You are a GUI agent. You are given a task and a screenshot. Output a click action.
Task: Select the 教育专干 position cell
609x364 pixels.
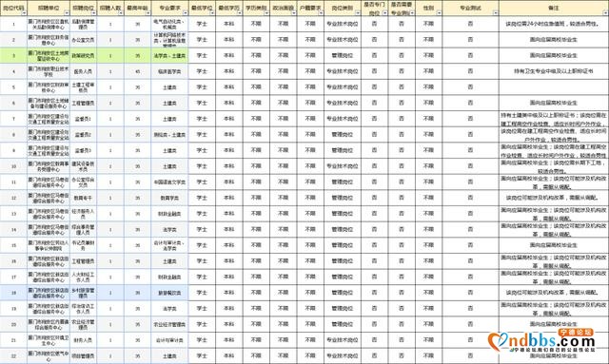click(x=83, y=198)
